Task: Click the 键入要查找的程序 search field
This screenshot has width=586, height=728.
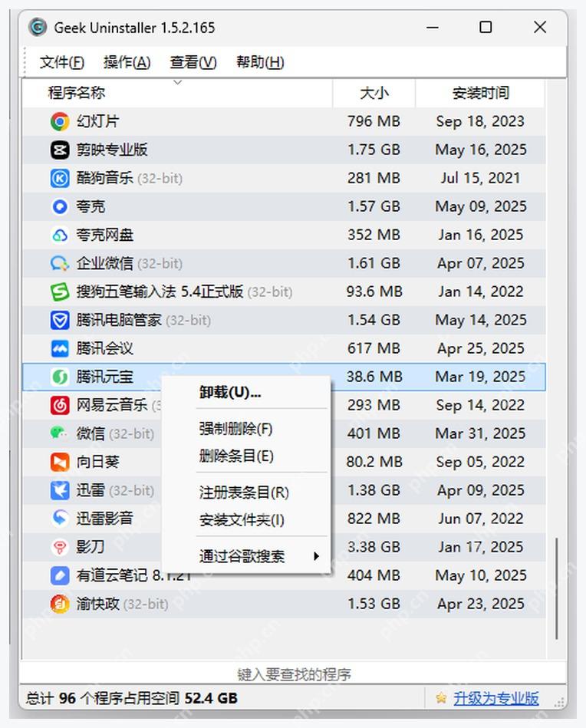Action: pyautogui.click(x=294, y=674)
